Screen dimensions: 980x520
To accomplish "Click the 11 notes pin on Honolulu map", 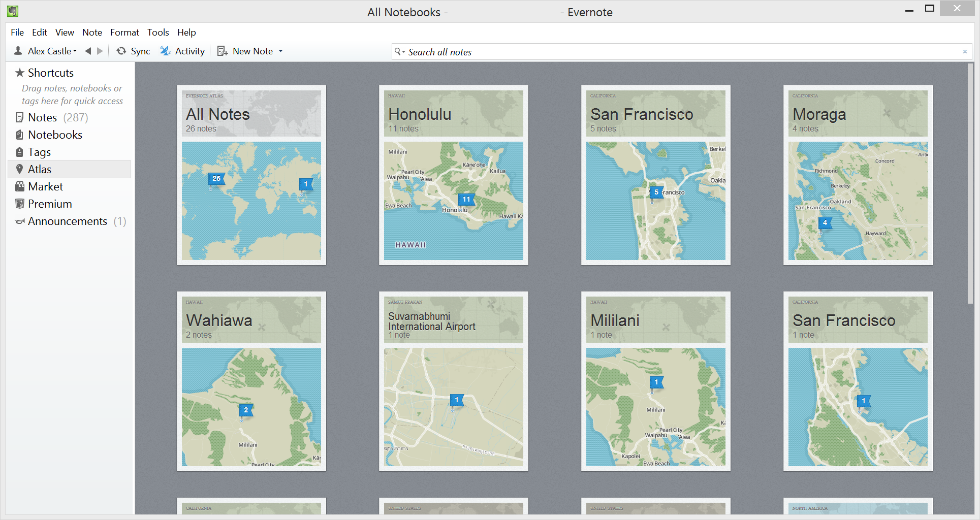I will point(466,201).
